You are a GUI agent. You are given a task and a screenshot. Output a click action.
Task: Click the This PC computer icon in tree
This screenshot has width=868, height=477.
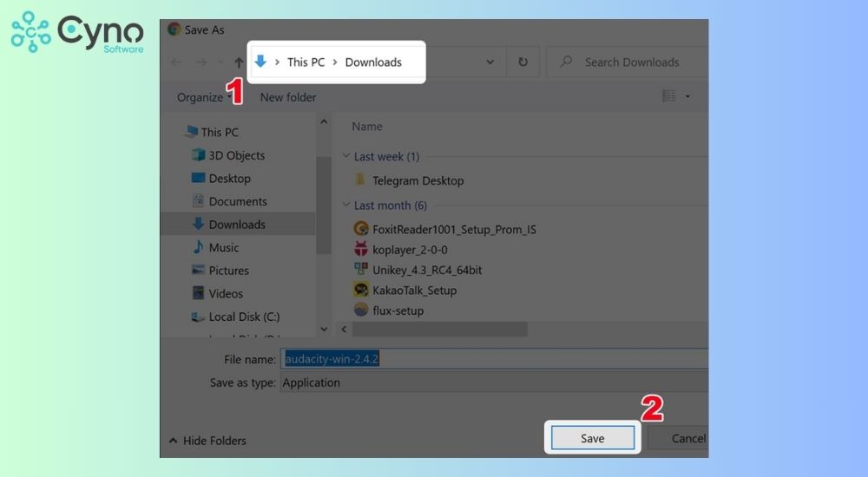(x=192, y=131)
